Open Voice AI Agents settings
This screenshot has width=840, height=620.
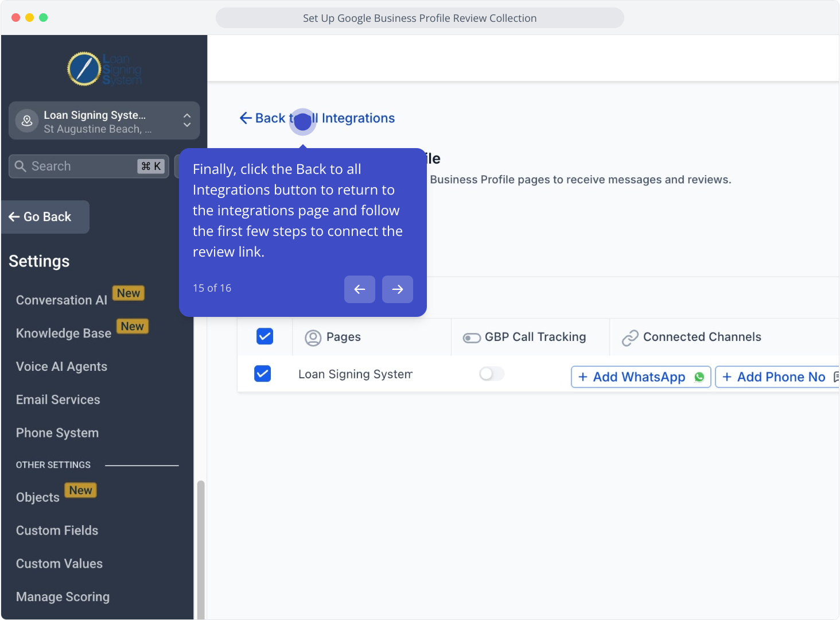(62, 367)
